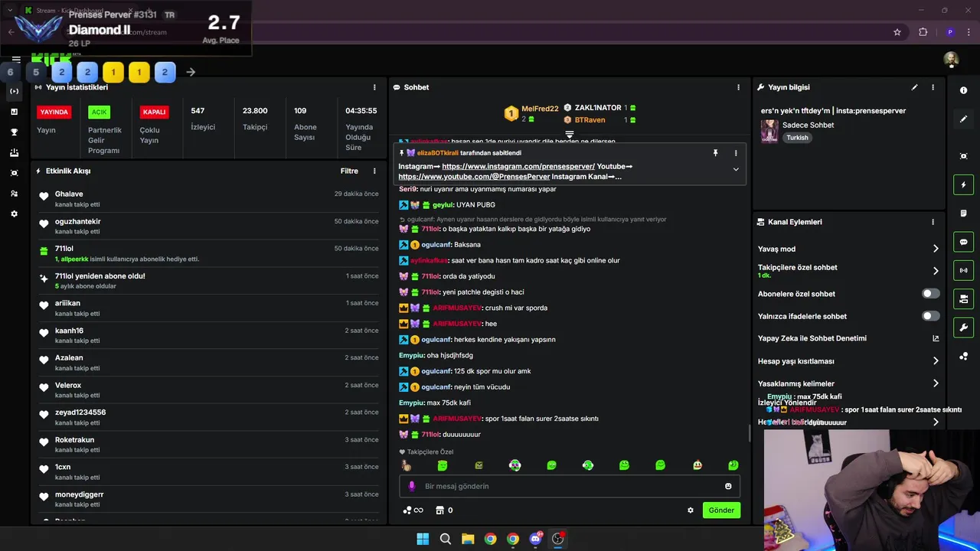Image resolution: width=980 pixels, height=551 pixels.
Task: Bookmark this page with the star icon
Action: point(897,32)
